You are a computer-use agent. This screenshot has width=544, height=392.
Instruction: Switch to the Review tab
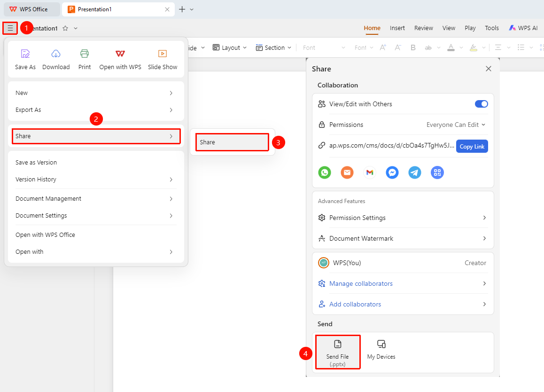(x=424, y=28)
